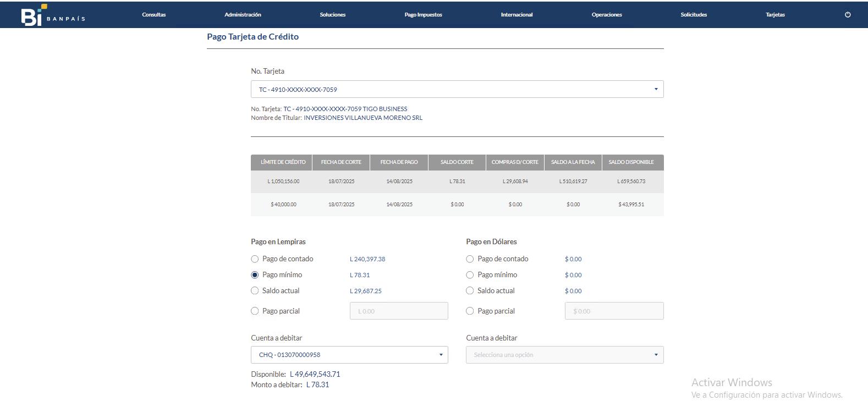Click the Dólares partial payment amount field
Screen dimensions: 868x412
pos(614,311)
